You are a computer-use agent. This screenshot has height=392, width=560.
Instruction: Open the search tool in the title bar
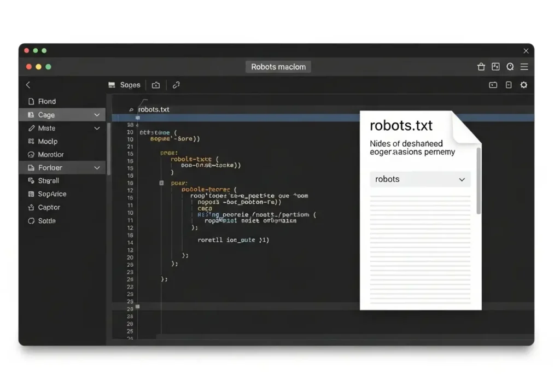tap(510, 66)
